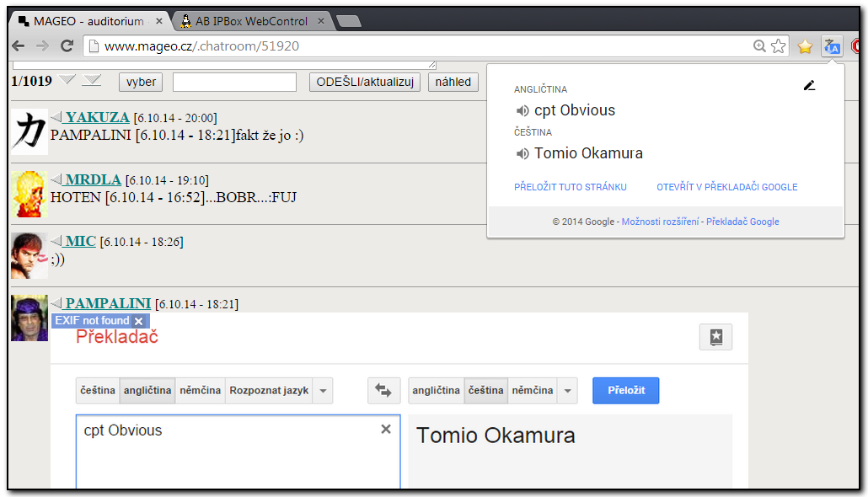Screen dimensions: 868x497
Task: Click reply arrow next to MIC
Action: tap(56, 241)
